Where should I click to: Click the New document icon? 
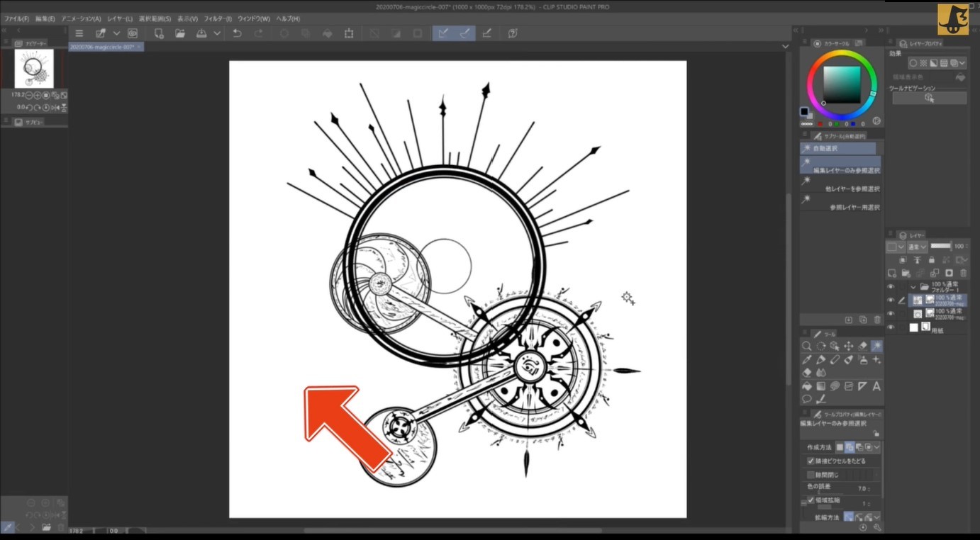(159, 33)
